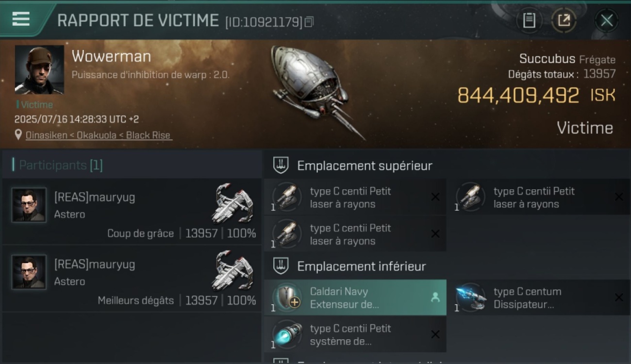Click the 844,409,492 ISK value
The width and height of the screenshot is (631, 364).
[x=536, y=95]
